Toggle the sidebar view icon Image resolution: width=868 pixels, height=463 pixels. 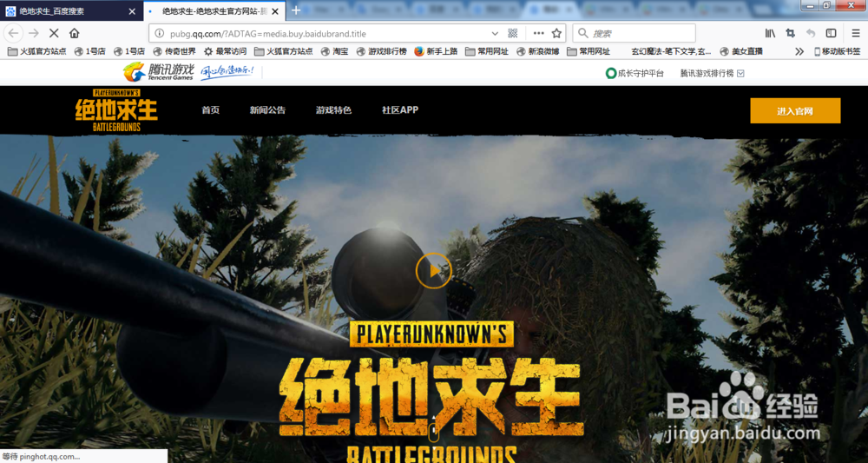(x=831, y=33)
